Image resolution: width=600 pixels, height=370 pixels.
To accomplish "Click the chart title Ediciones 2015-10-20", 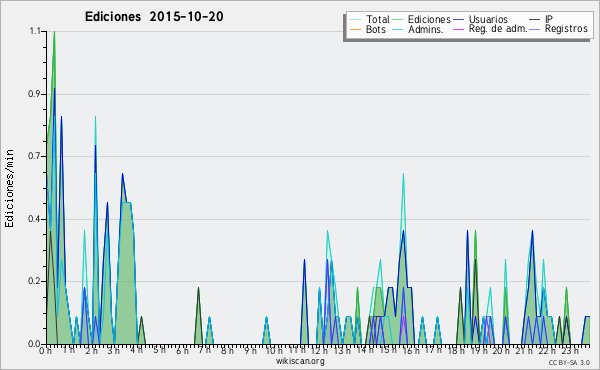I will tap(154, 17).
